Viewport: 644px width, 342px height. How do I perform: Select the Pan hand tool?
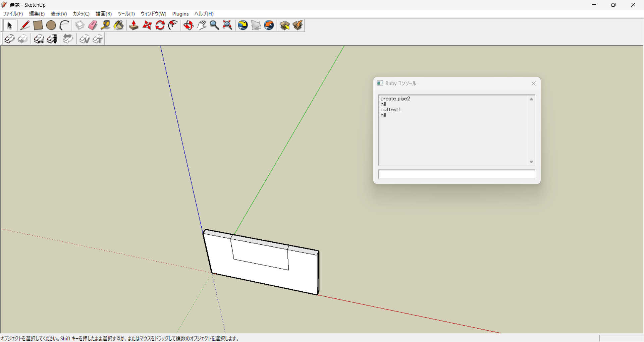pos(201,25)
